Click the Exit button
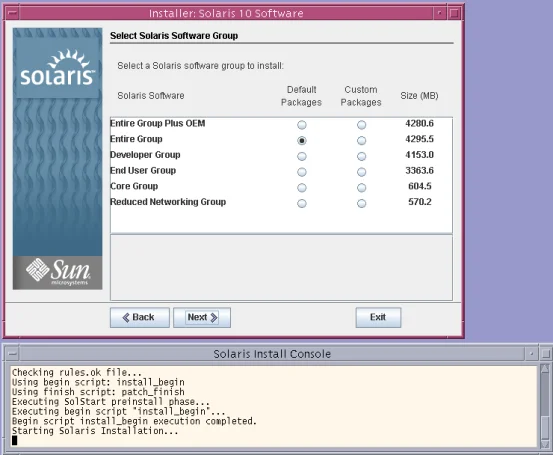Image resolution: width=553 pixels, height=455 pixels. (x=378, y=317)
